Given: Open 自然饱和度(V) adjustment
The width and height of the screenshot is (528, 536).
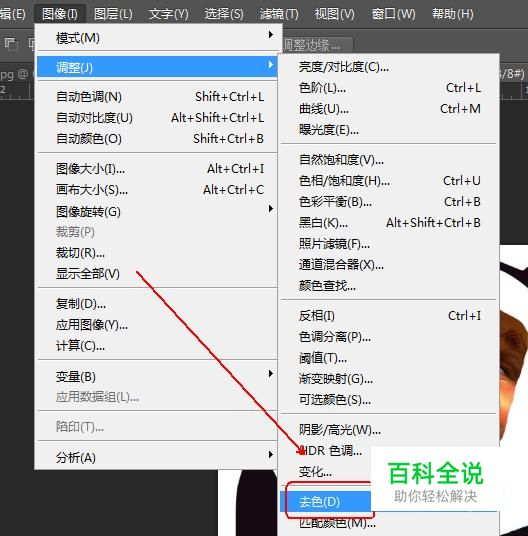Looking at the screenshot, I should tap(388, 160).
